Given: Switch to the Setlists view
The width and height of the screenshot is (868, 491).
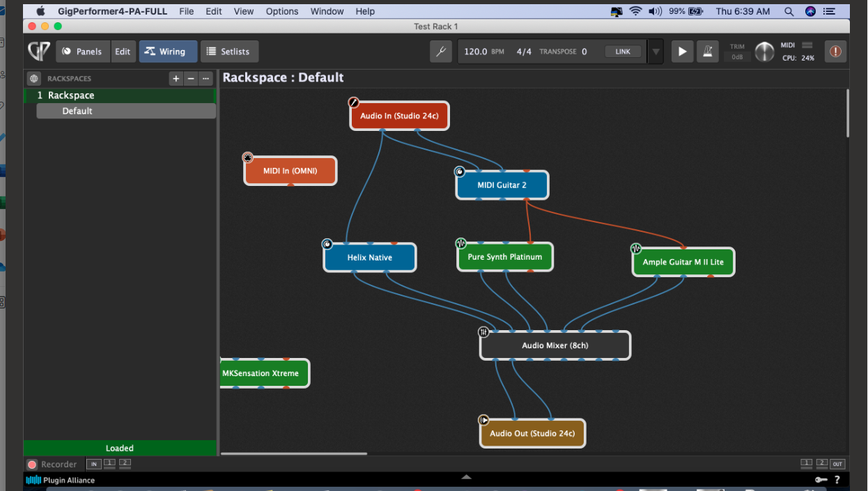Looking at the screenshot, I should [229, 52].
